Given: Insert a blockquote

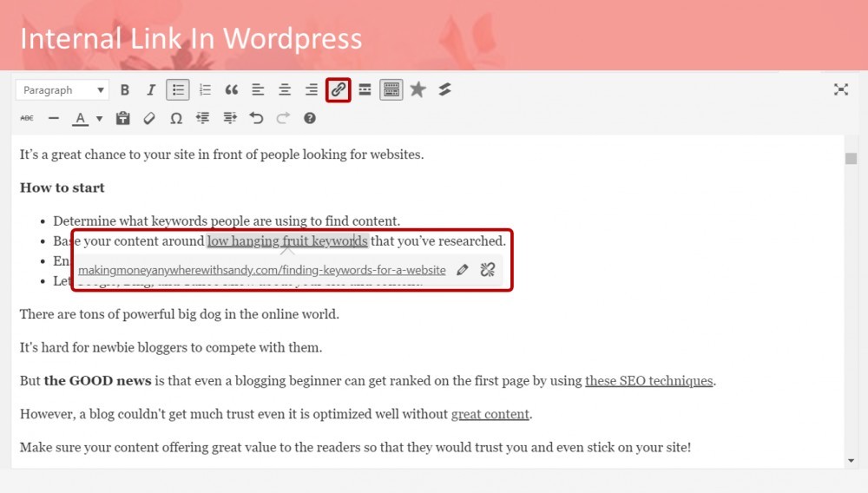Looking at the screenshot, I should pos(232,89).
